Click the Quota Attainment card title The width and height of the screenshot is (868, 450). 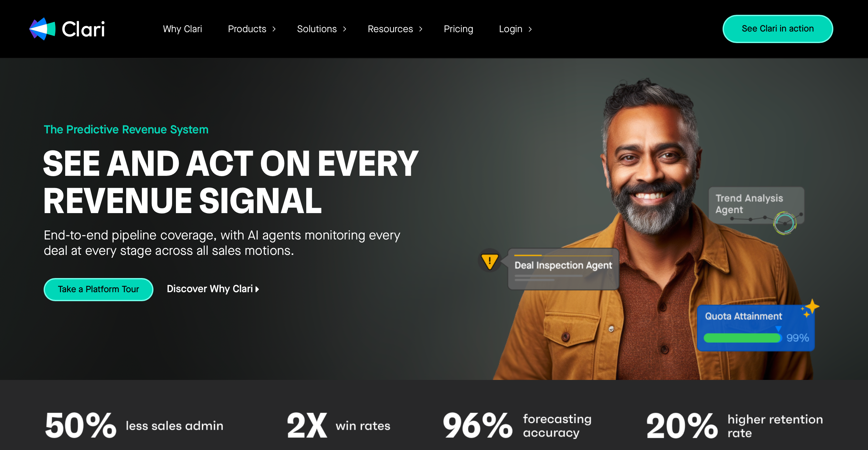pos(743,316)
